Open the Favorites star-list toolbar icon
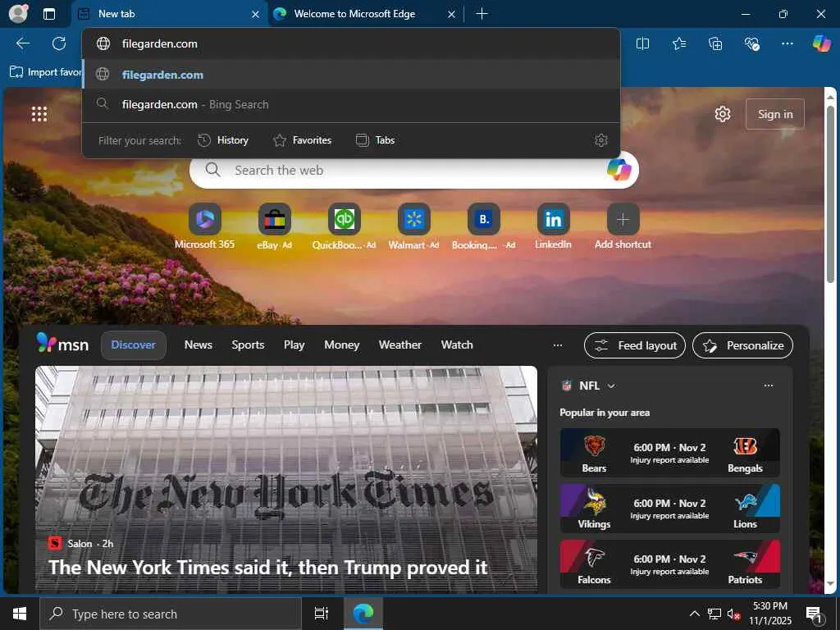The image size is (840, 630). coord(678,44)
